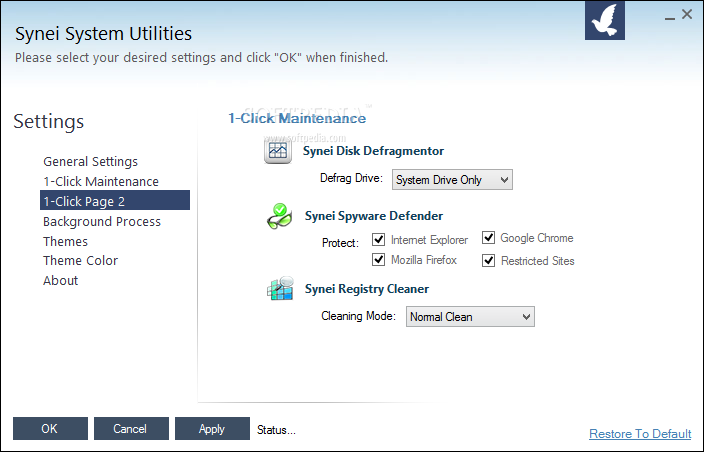Viewport: 704px width, 452px height.
Task: Close the Synei settings window
Action: pyautogui.click(x=687, y=14)
